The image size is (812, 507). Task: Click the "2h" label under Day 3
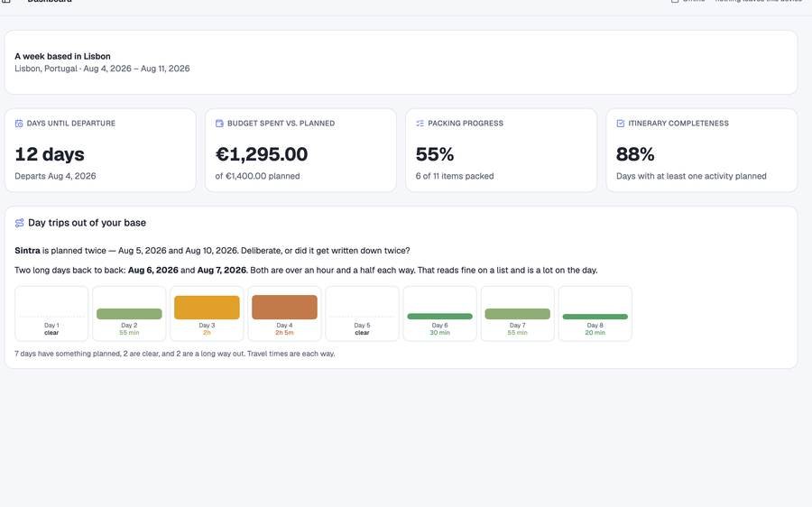(x=207, y=333)
